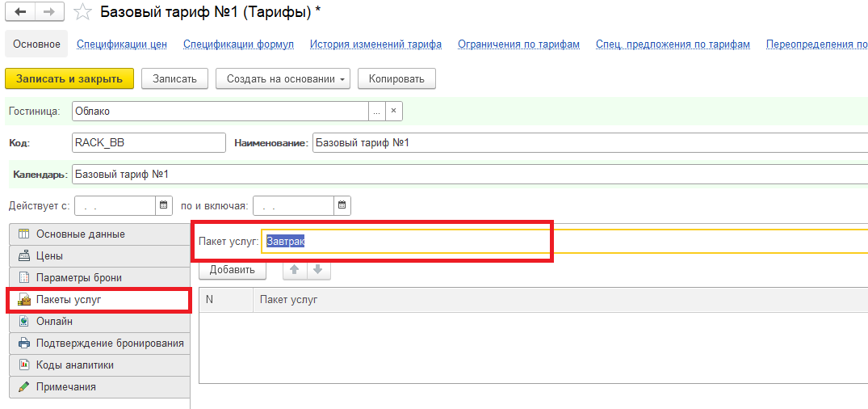Focus the по и включая date field
Screen dimensions: 868x409
pyautogui.click(x=293, y=205)
